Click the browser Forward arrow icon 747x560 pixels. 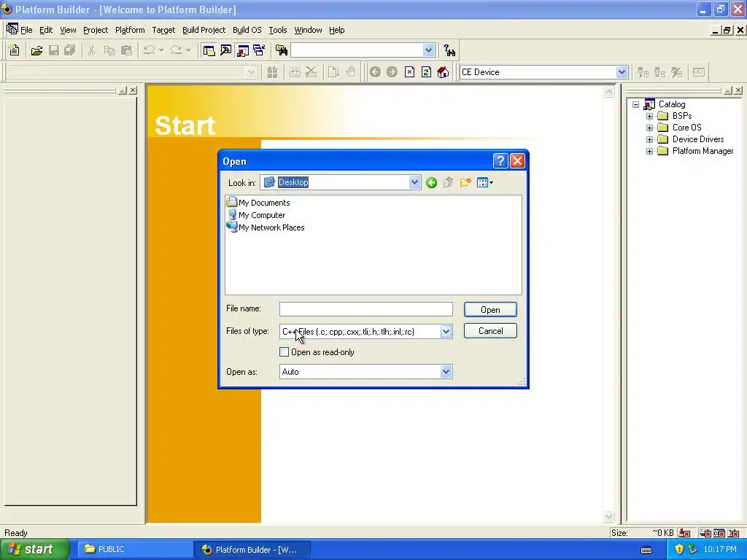click(392, 72)
